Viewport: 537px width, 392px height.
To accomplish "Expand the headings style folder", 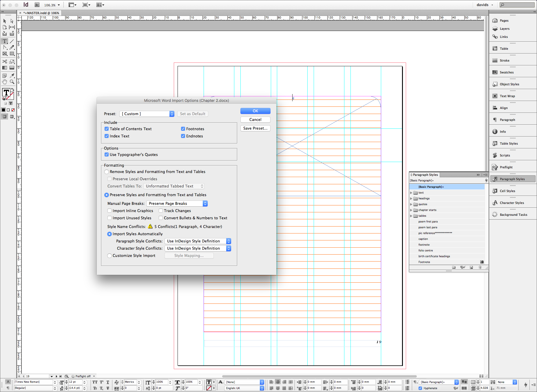I will coord(411,198).
